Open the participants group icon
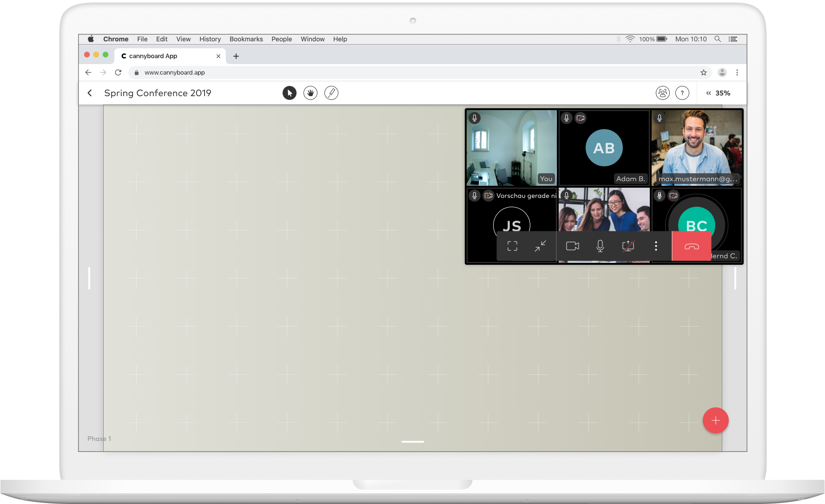This screenshot has height=504, width=825. (x=663, y=93)
